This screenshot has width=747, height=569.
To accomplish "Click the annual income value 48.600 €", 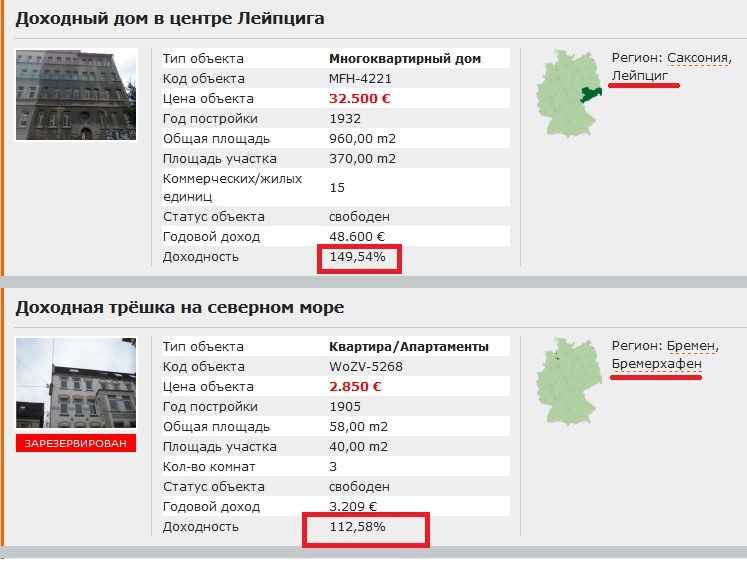I will (357, 237).
